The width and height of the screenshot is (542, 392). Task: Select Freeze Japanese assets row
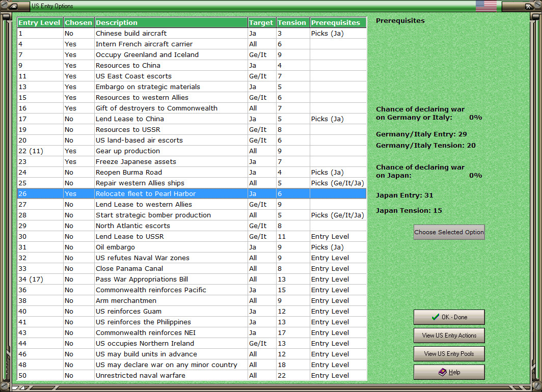tap(192, 162)
